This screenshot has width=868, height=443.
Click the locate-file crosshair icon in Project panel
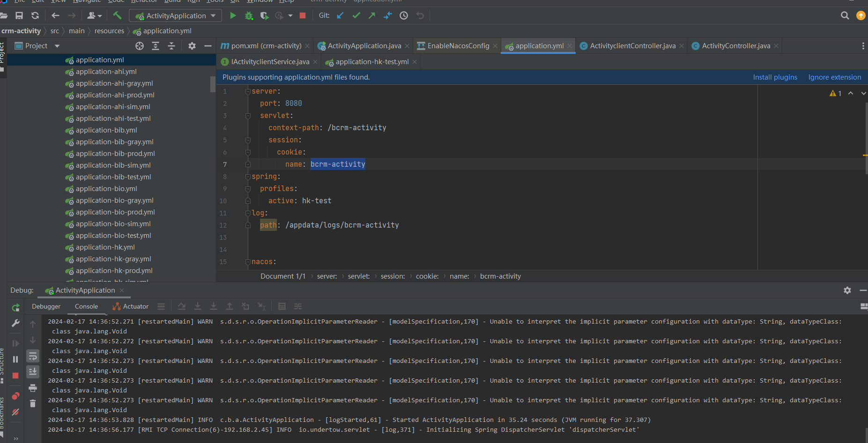[x=140, y=46]
